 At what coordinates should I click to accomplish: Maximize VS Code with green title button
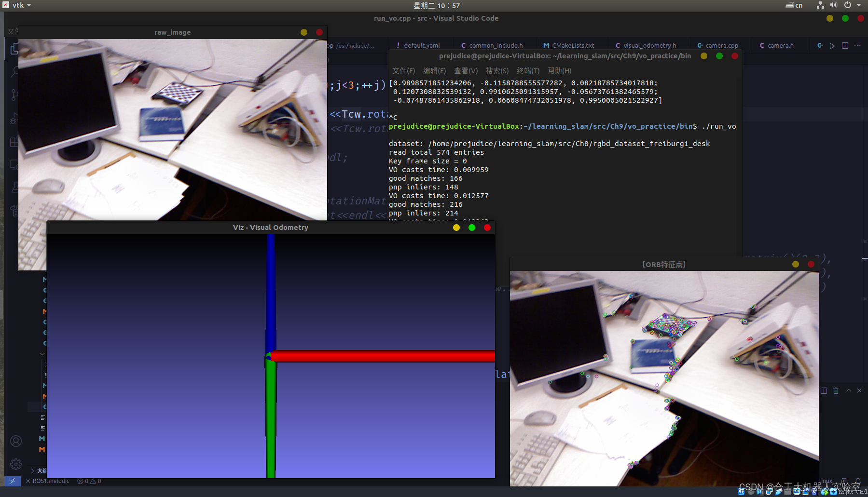click(x=845, y=18)
